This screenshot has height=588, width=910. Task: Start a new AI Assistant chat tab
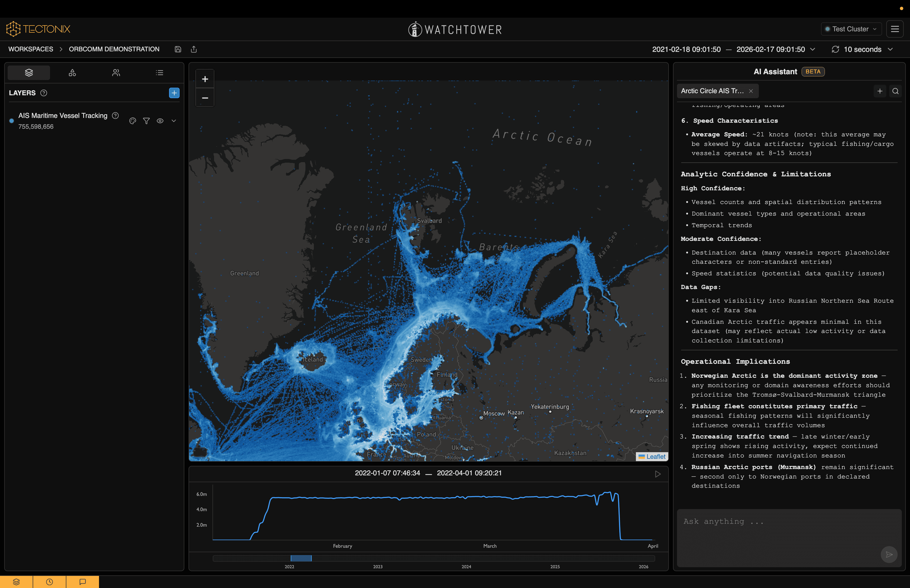coord(880,91)
